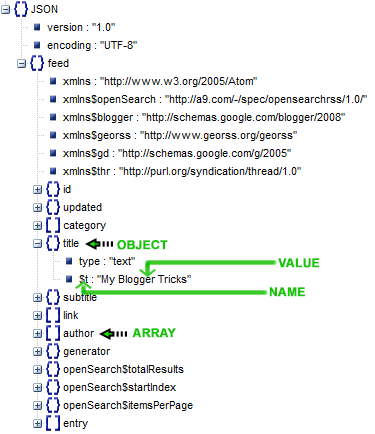Select the xmlns Atom URL row

point(160,81)
